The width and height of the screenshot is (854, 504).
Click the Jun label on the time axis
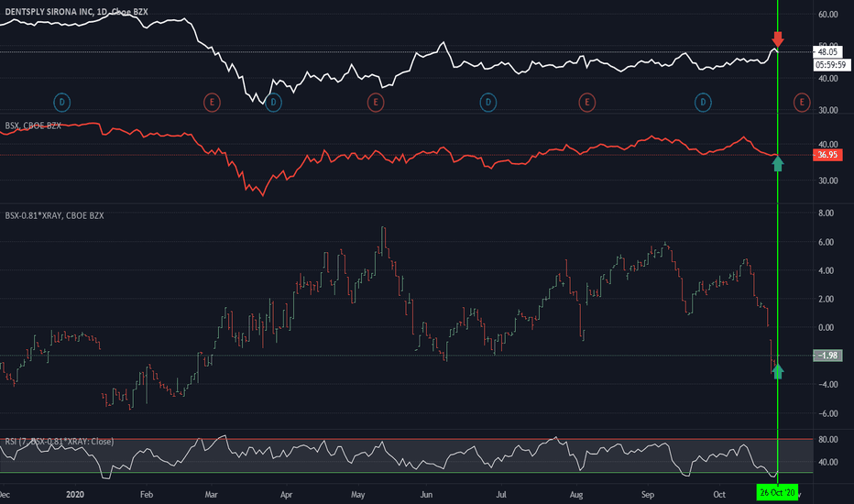coord(426,495)
